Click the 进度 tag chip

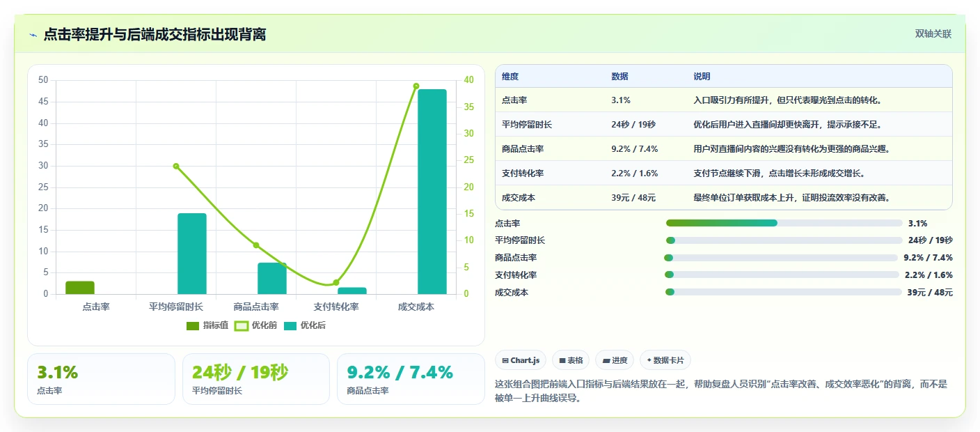615,360
